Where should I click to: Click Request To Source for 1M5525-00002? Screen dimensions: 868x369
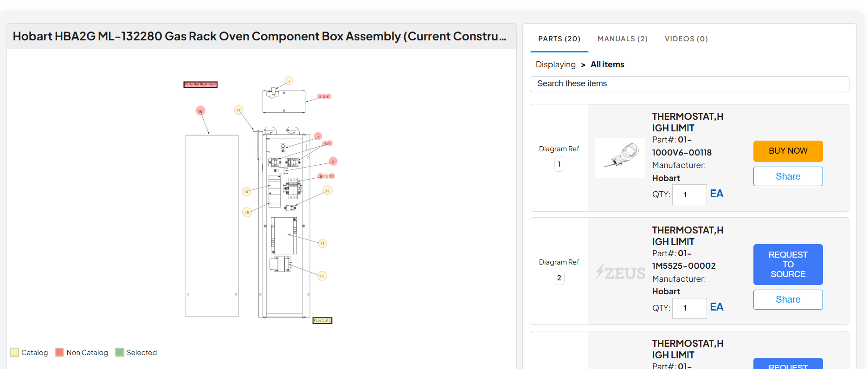tap(788, 264)
